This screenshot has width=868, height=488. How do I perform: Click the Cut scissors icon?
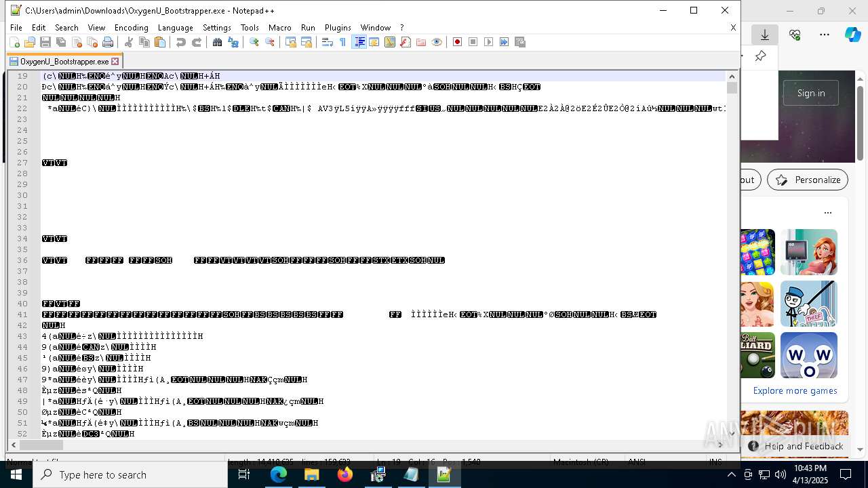(x=129, y=42)
